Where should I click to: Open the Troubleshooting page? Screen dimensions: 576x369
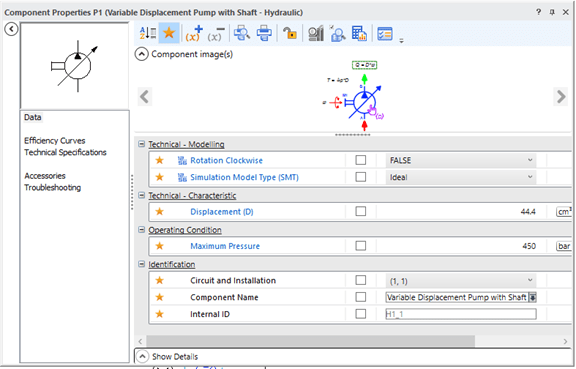click(x=53, y=187)
